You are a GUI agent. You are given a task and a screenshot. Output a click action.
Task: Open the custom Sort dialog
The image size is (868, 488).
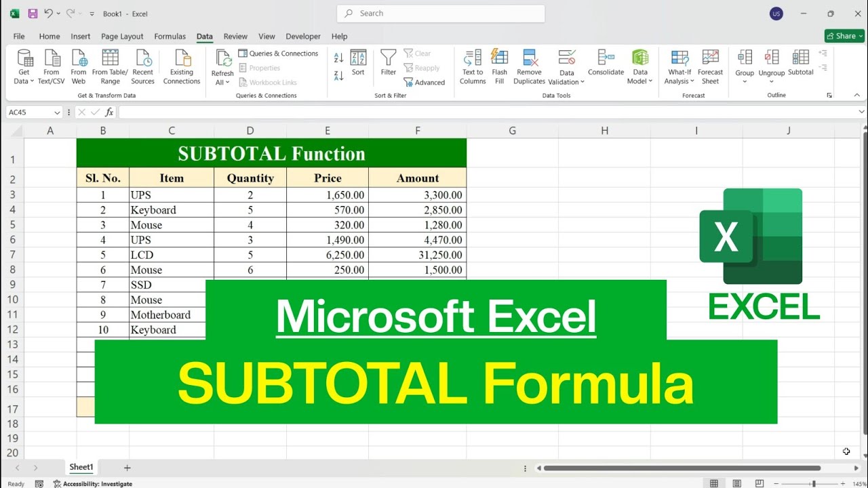[x=358, y=62]
